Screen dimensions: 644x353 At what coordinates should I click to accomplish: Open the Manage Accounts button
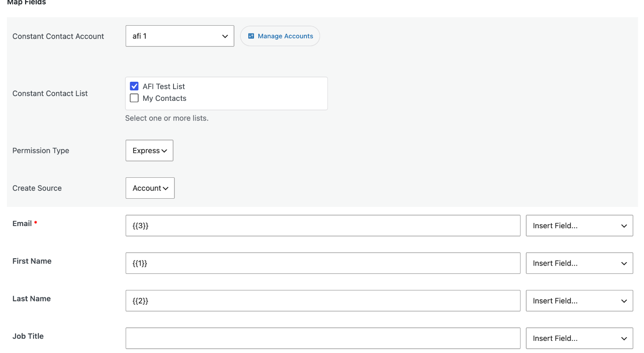click(280, 36)
